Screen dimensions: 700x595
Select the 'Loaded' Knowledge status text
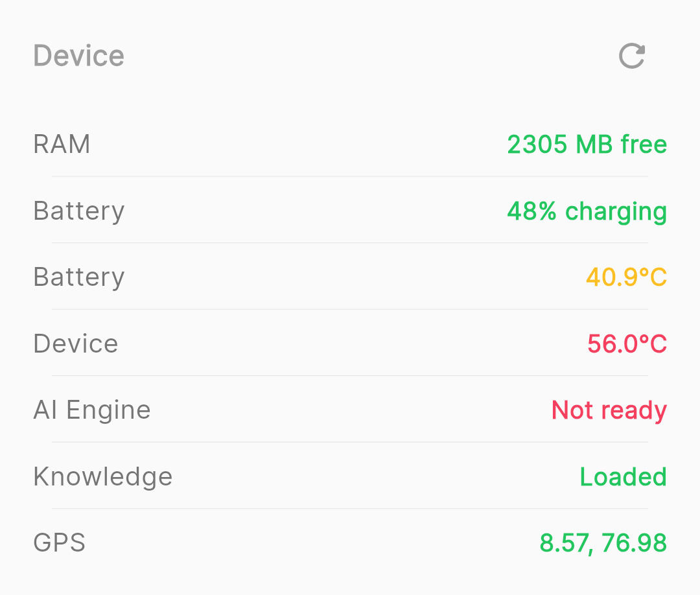622,476
